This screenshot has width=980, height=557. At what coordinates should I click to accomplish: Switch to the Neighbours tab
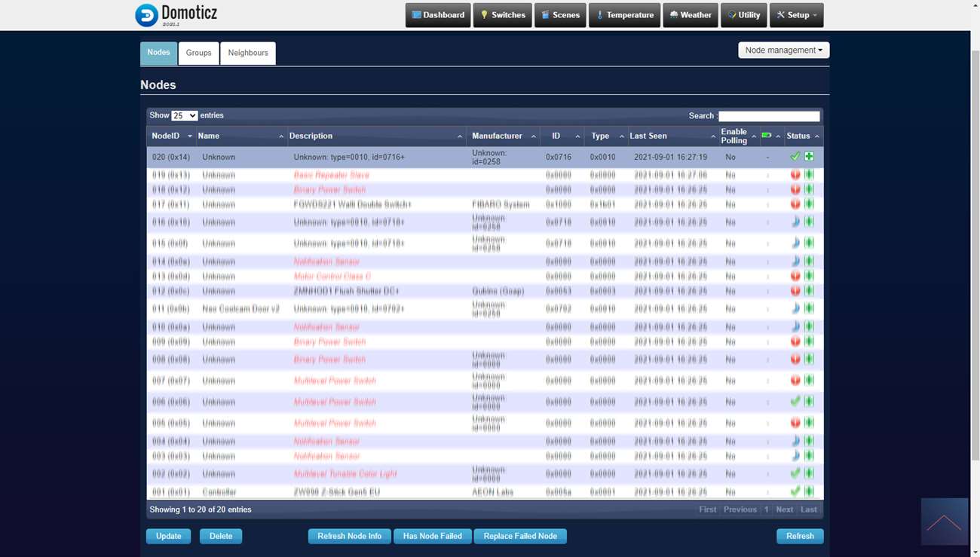click(248, 53)
